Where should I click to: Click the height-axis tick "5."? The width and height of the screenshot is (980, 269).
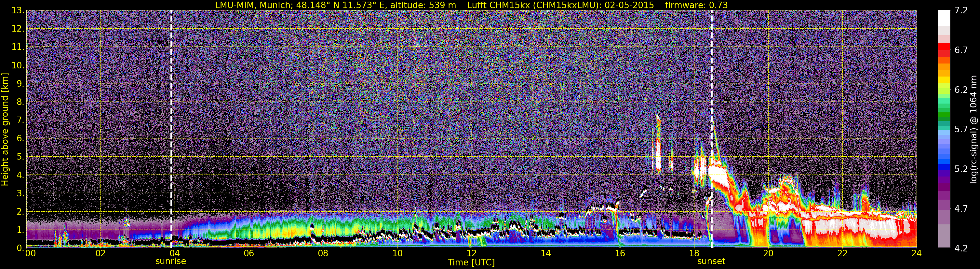pos(20,157)
